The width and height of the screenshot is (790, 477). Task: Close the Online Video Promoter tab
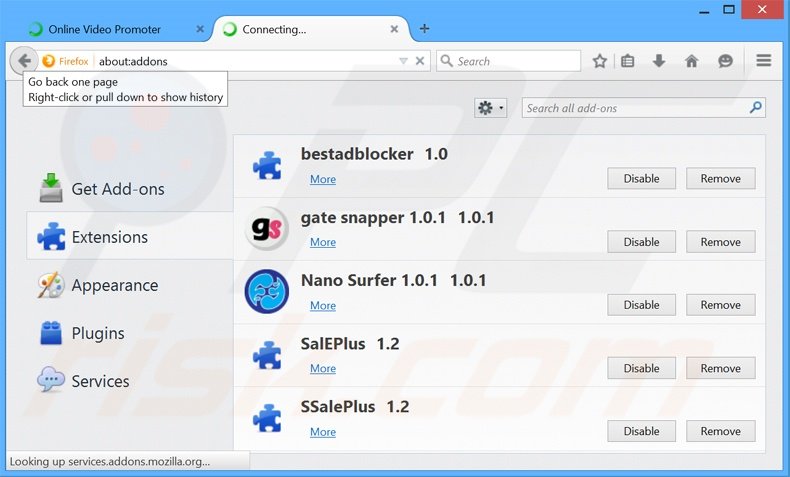pyautogui.click(x=200, y=29)
